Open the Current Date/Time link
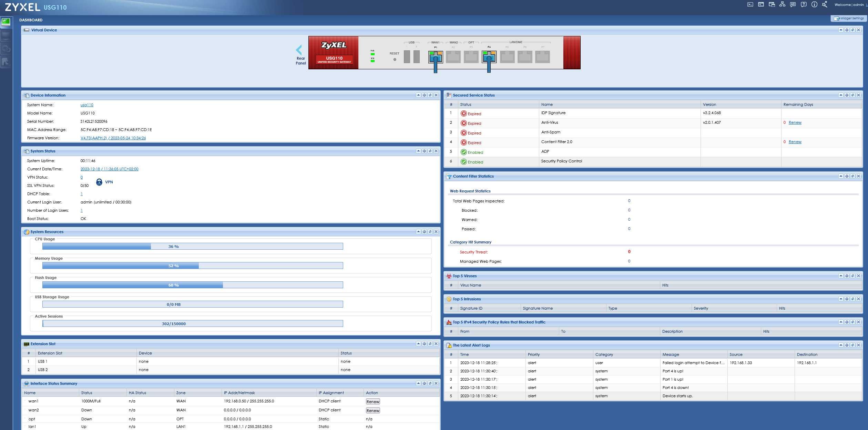This screenshot has width=868, height=430. click(109, 169)
